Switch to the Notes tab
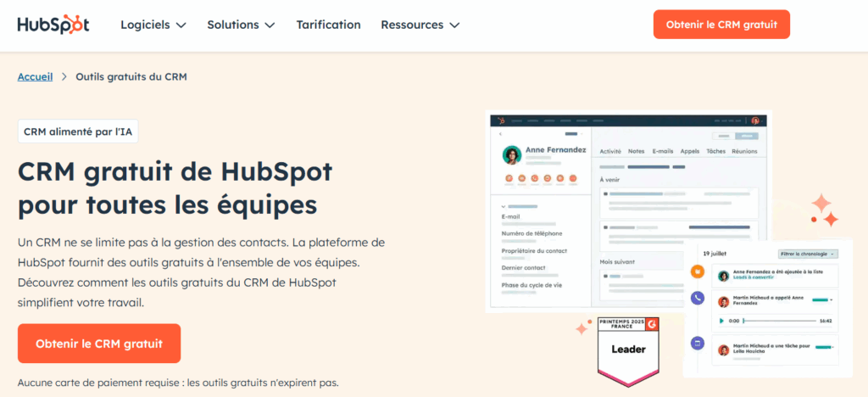Image resolution: width=868 pixels, height=397 pixels. [636, 151]
